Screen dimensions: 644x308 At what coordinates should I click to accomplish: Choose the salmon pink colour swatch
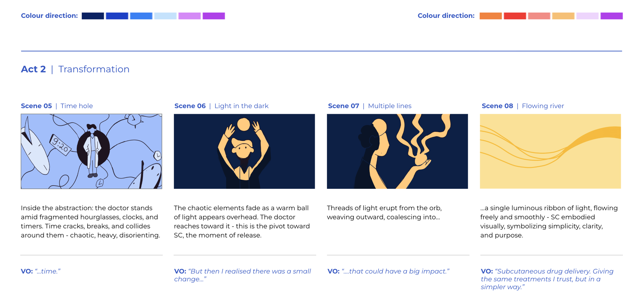pos(539,16)
